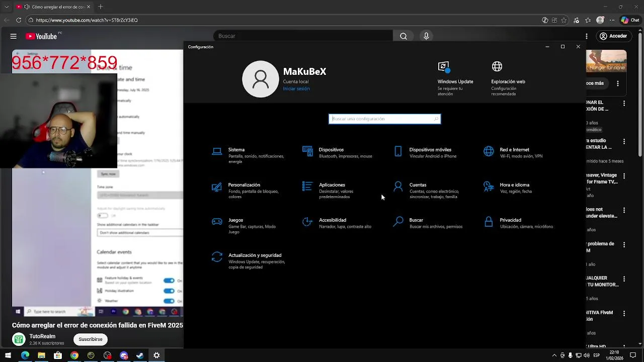Switch the ESP input language indicator
644x362 pixels.
pos(597,355)
